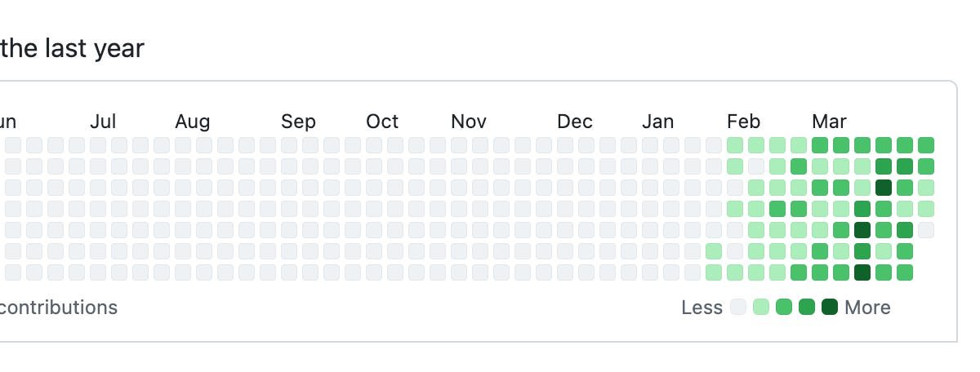
Task: Select the Aug month label
Action: tap(192, 122)
